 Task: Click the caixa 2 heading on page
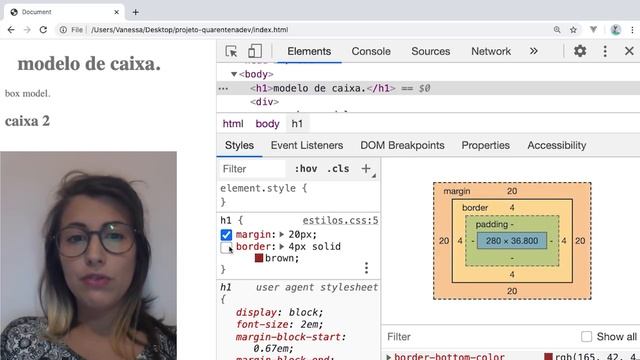(27, 121)
